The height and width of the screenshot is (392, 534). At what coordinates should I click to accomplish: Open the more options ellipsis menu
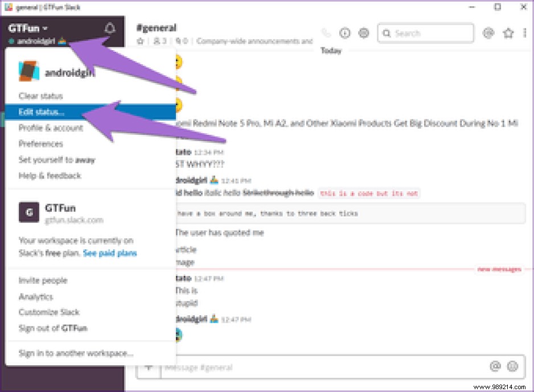(525, 33)
